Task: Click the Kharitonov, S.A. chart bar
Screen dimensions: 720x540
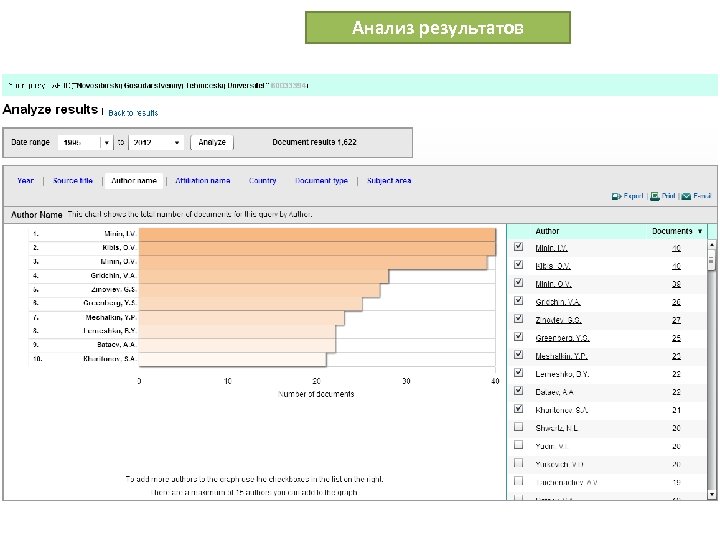Action: [x=232, y=359]
